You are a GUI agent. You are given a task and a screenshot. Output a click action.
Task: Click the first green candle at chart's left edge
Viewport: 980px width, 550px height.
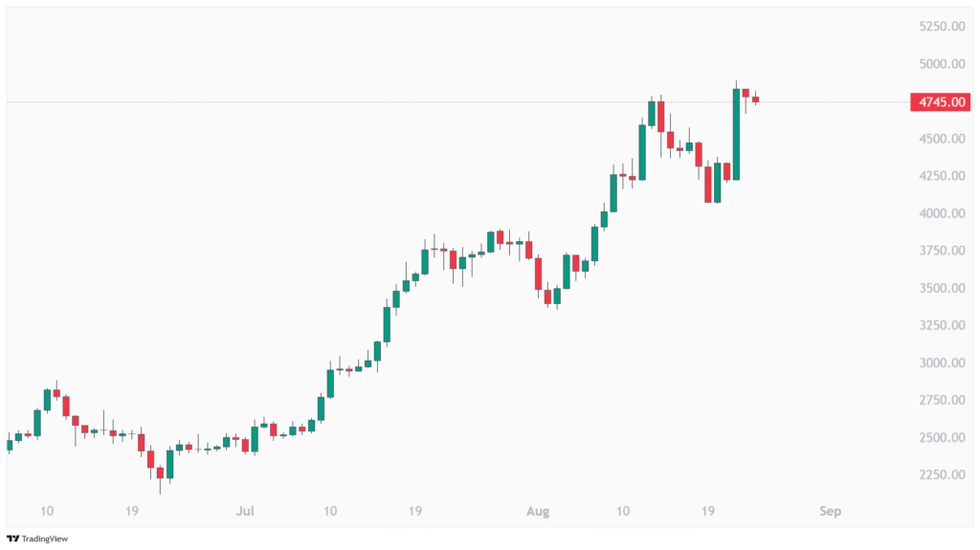[10, 445]
